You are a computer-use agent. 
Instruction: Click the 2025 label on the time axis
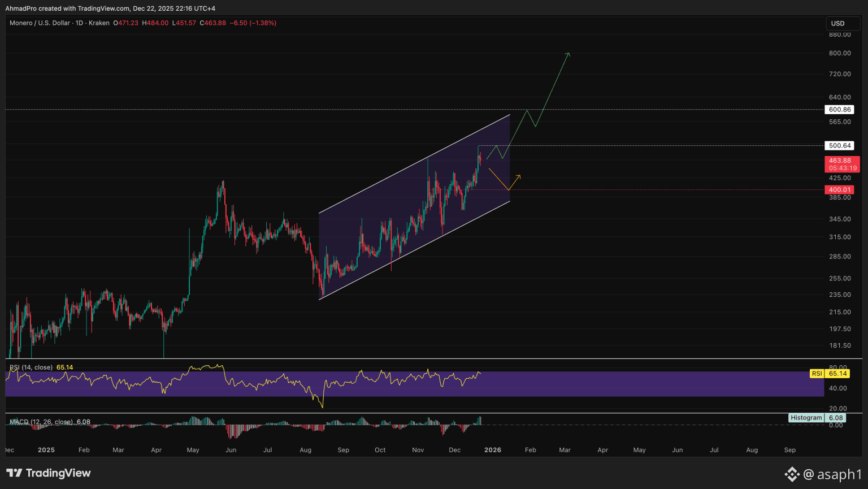pos(46,450)
